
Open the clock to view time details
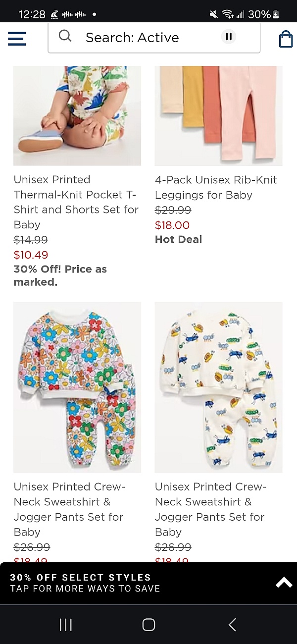(32, 14)
